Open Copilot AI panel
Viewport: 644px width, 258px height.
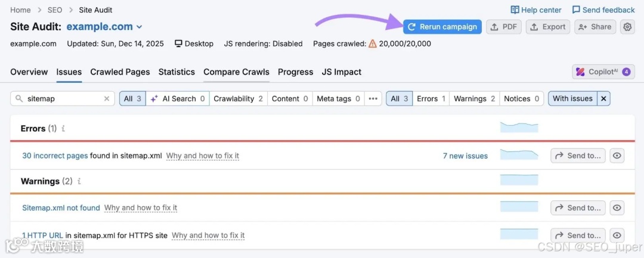(603, 72)
